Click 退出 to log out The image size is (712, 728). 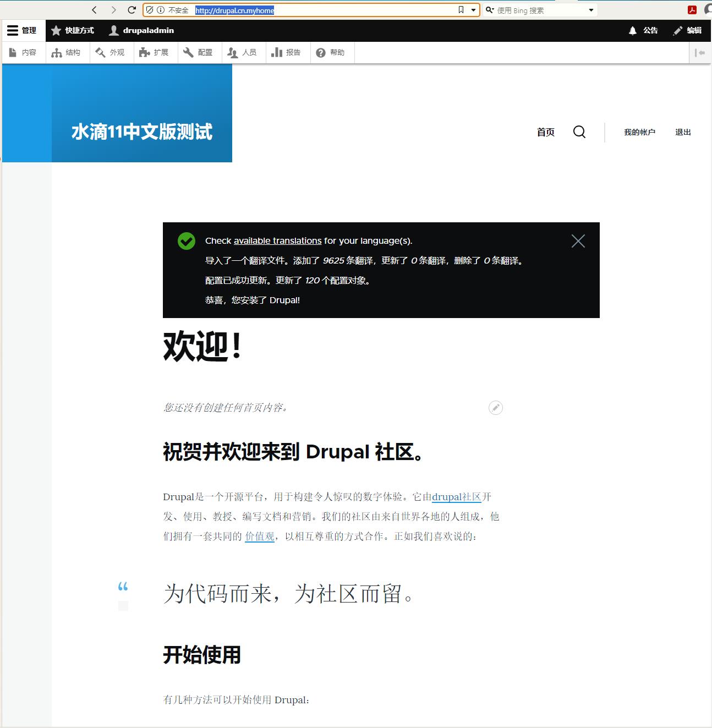point(683,132)
